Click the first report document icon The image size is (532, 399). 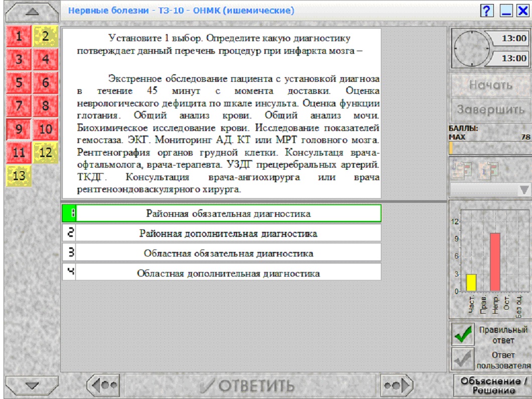tap(462, 169)
